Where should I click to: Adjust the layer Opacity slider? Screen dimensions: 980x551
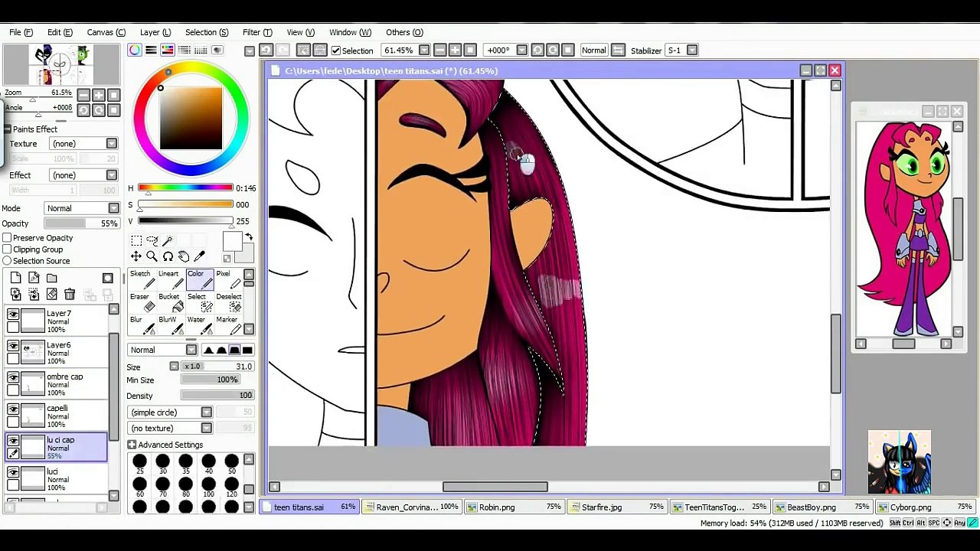tap(81, 223)
